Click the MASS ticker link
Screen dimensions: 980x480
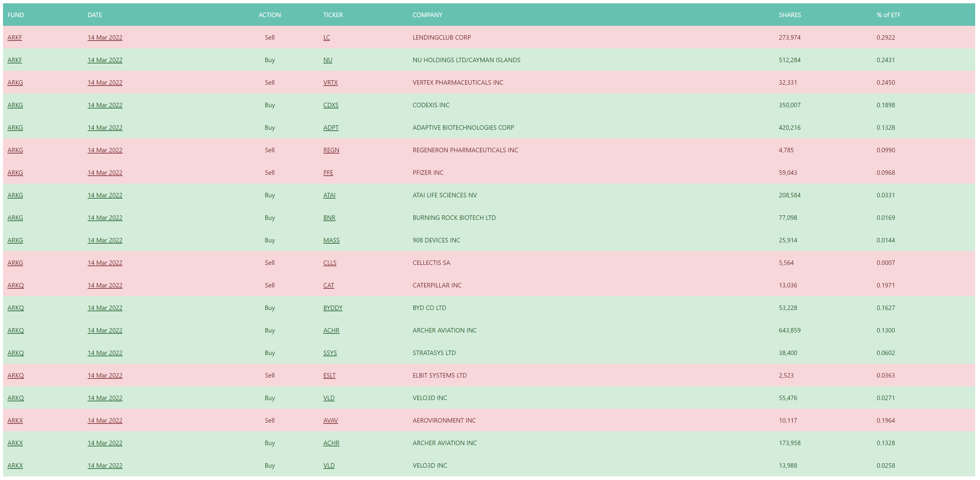coord(331,240)
